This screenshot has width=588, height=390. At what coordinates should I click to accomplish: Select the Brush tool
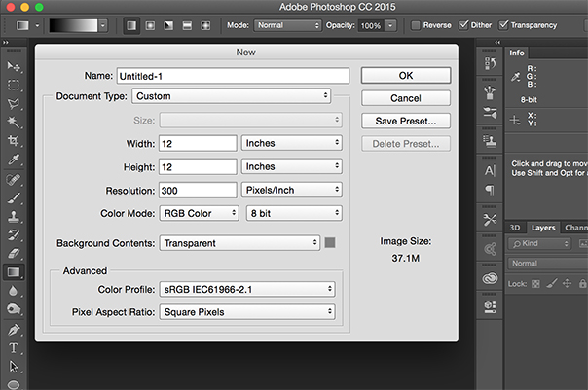(14, 198)
